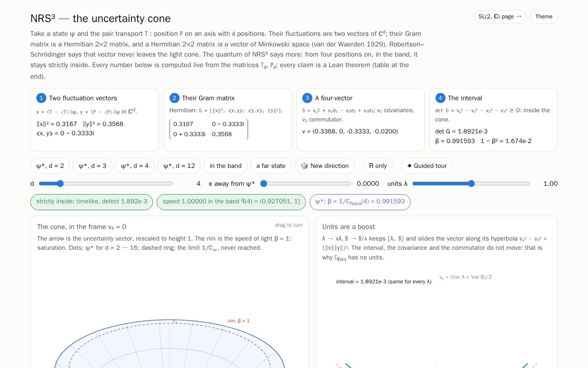Screen dimensions: 588x368
Task: Click the 'β = 0.991593' value in The interval card
Action: tap(455, 141)
